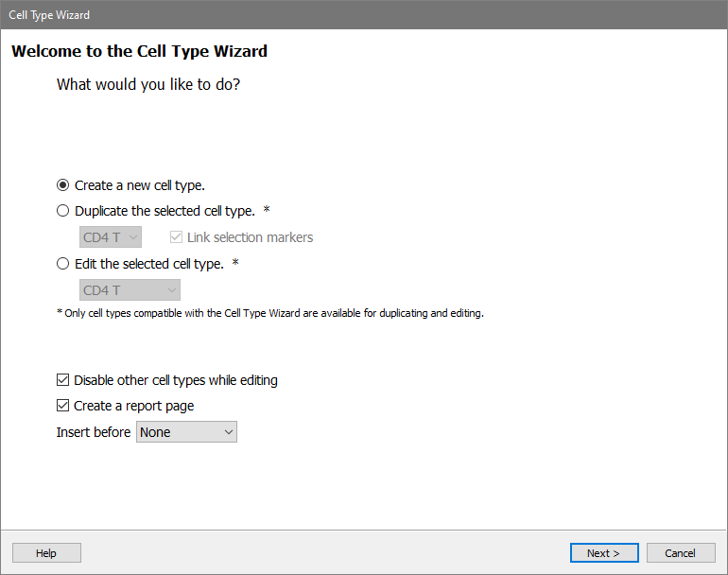Click the What would you like to do text
728x575 pixels.
coord(148,84)
